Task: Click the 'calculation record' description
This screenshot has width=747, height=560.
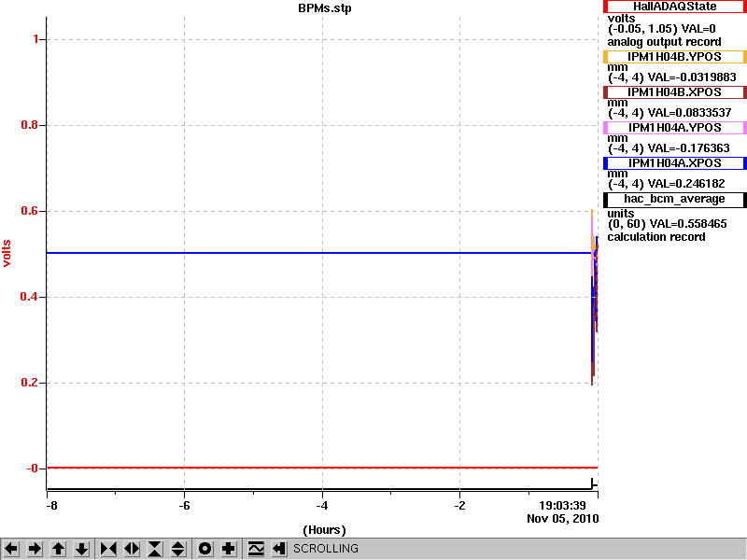Action: pos(656,237)
